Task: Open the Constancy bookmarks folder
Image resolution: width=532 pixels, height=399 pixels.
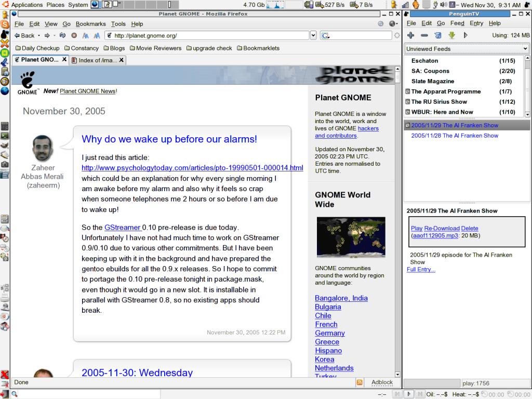Action: tap(82, 48)
